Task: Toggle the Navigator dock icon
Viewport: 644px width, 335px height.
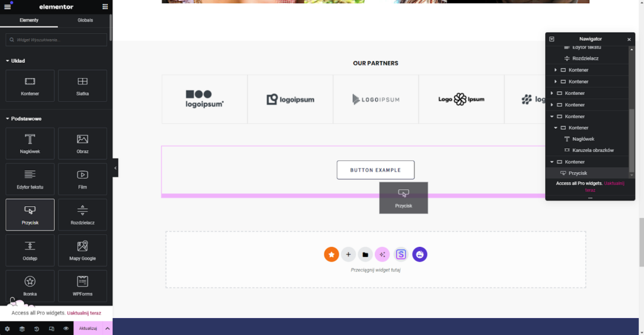Action: point(552,39)
